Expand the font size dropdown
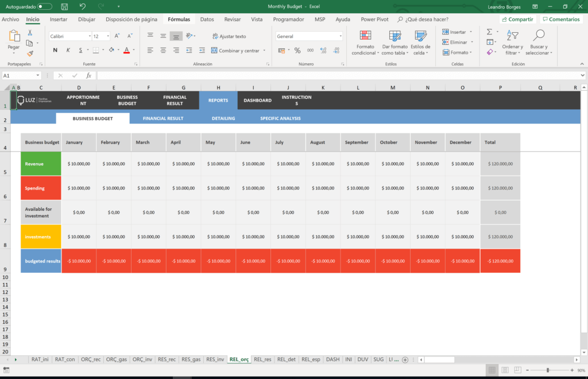 pyautogui.click(x=107, y=36)
